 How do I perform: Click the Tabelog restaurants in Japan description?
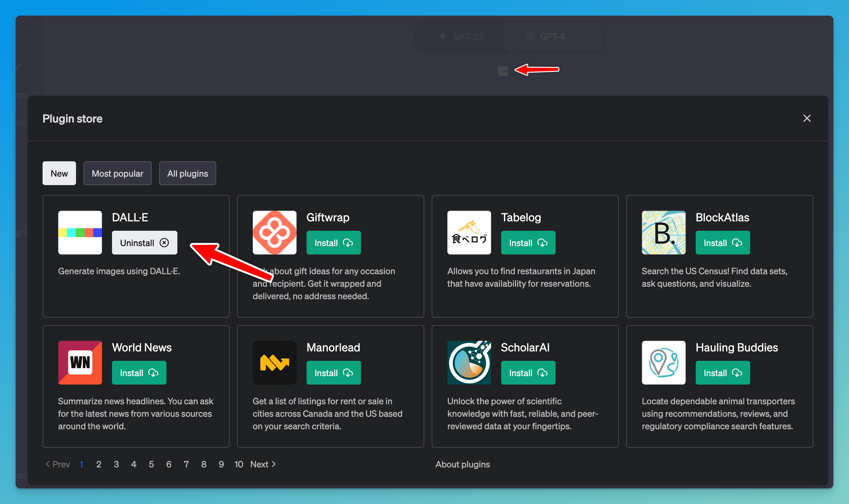pyautogui.click(x=521, y=277)
